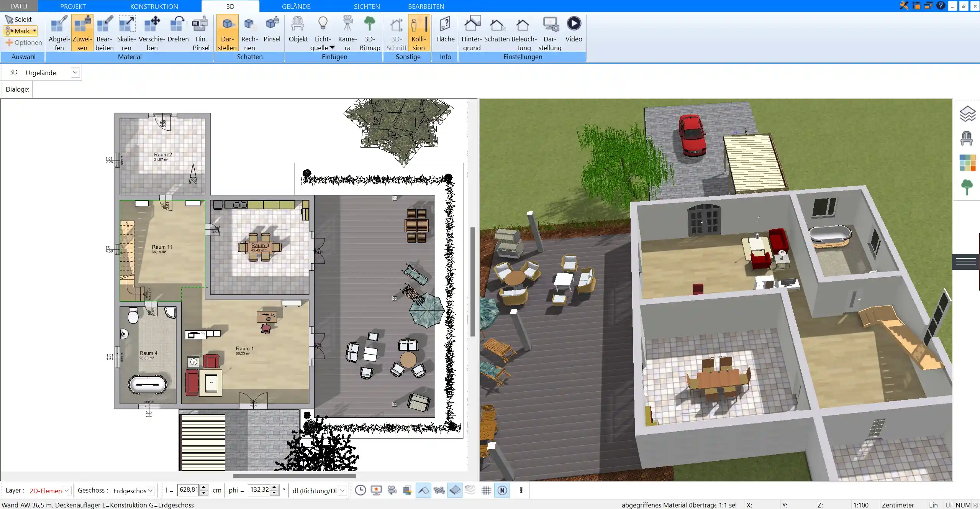Click the Optionen button
This screenshot has width=980, height=509.
(x=23, y=43)
